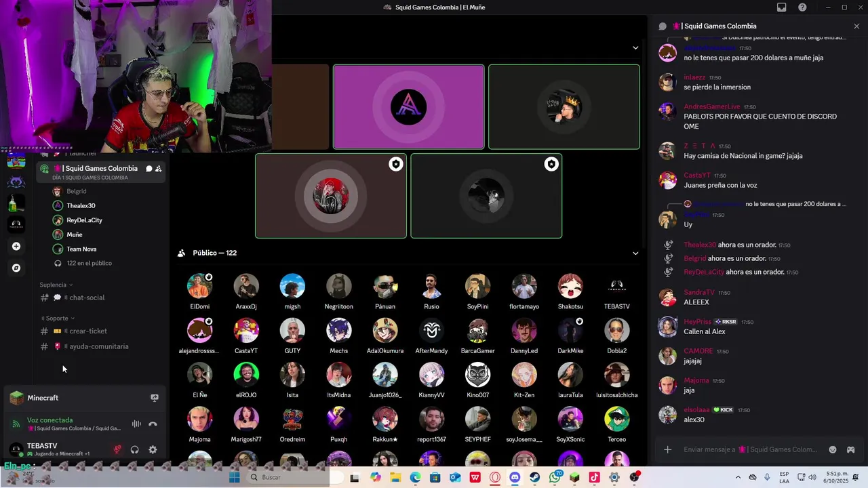Collapse the Soporte channel category
The image size is (868, 488).
coord(58,318)
